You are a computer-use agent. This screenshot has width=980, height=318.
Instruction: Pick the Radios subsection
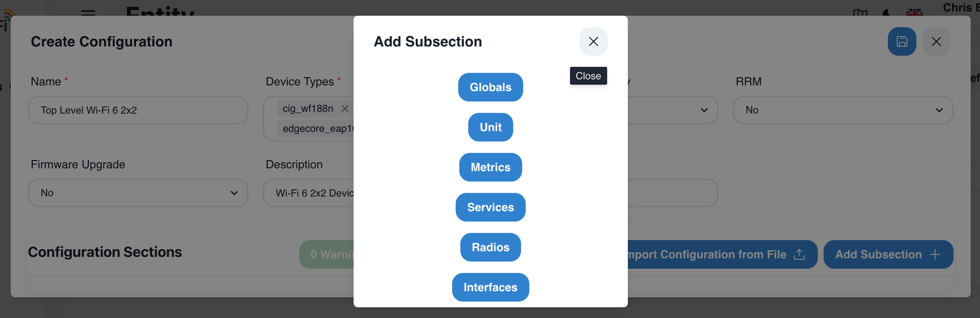[490, 247]
